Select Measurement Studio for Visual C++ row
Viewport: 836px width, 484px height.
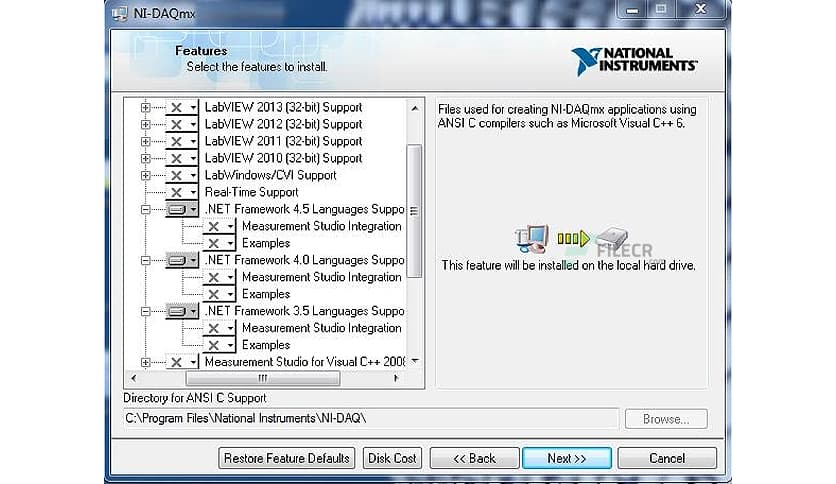[305, 362]
